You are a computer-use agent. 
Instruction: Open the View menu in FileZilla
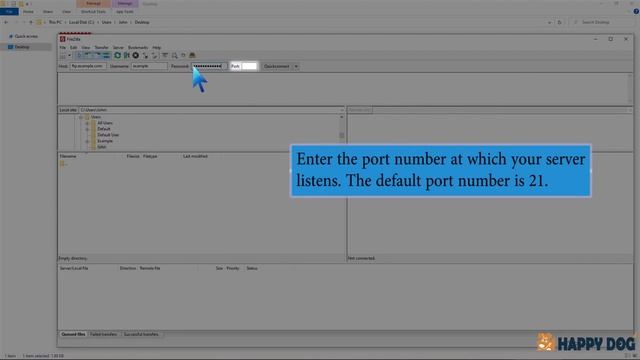(x=86, y=47)
